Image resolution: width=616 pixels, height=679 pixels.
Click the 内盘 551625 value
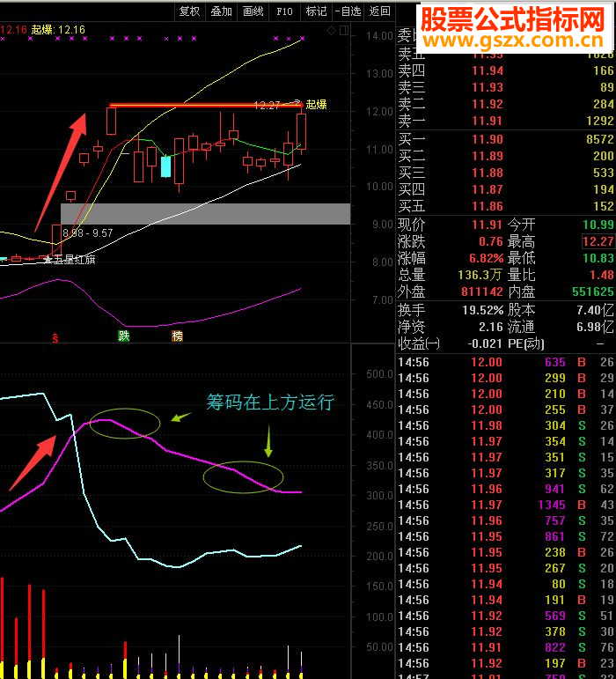tap(593, 292)
